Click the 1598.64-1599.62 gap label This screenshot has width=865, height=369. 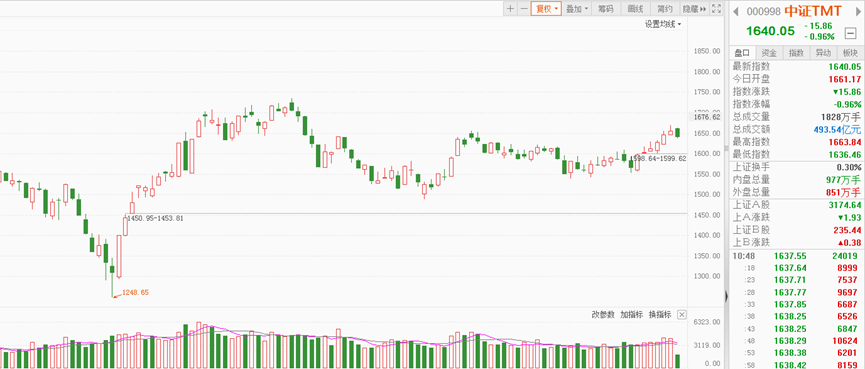tap(659, 158)
